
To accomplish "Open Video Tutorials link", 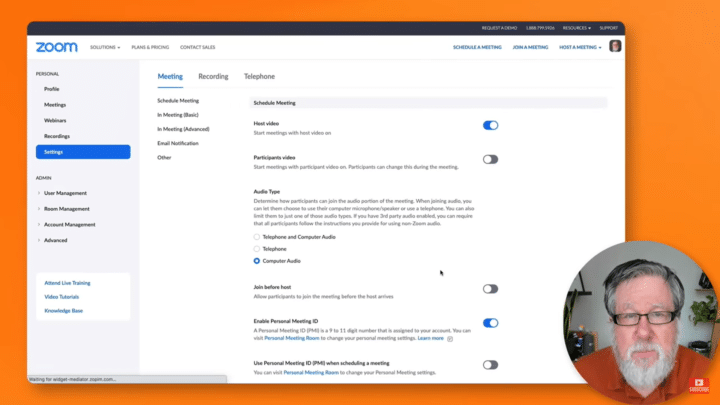I will click(x=62, y=297).
